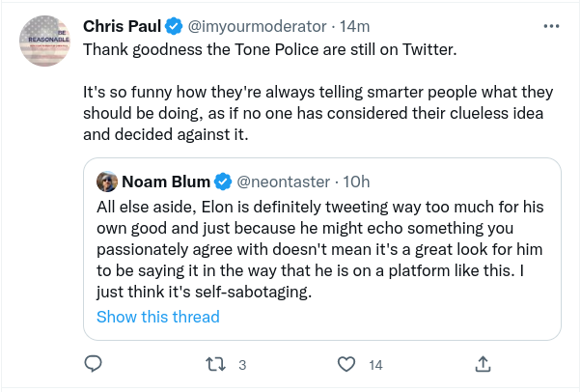The image size is (581, 392).
Task: Open the quoted tweet text about Elon
Action: coord(318,249)
